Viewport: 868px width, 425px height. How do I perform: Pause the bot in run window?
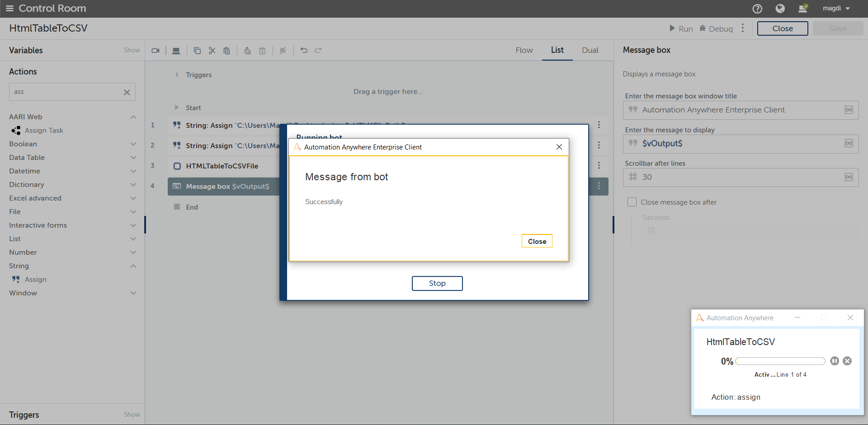(x=835, y=361)
